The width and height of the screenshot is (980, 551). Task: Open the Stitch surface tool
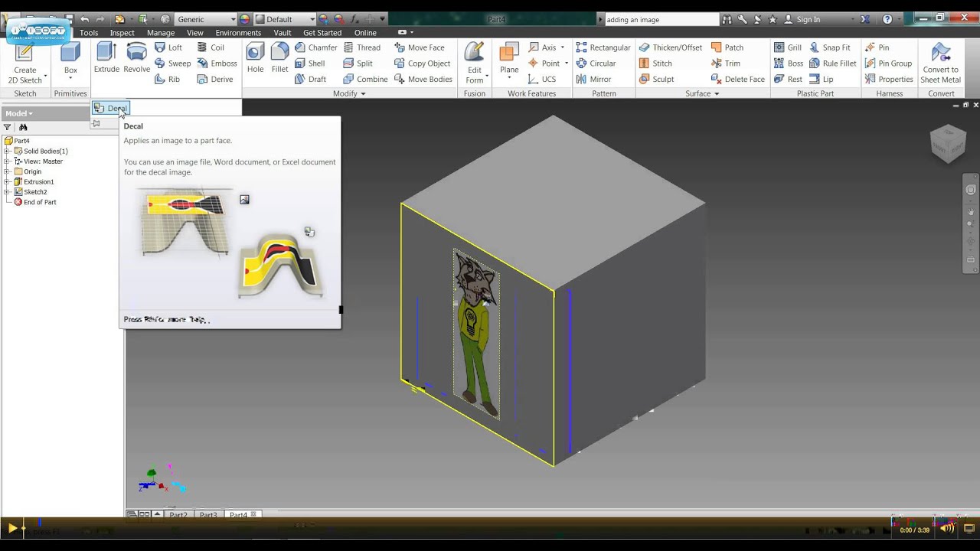coord(655,64)
